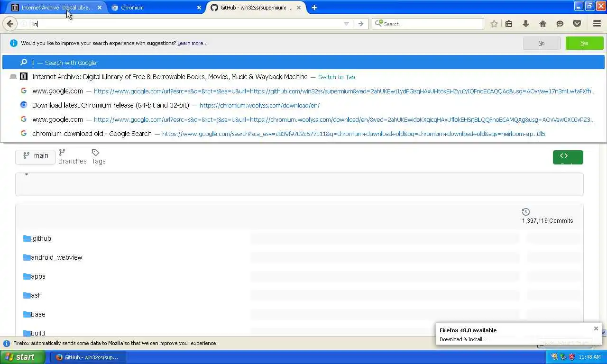The height and width of the screenshot is (364, 607).
Task: Click the clock showing 11:48 AM
Action: coord(589,357)
